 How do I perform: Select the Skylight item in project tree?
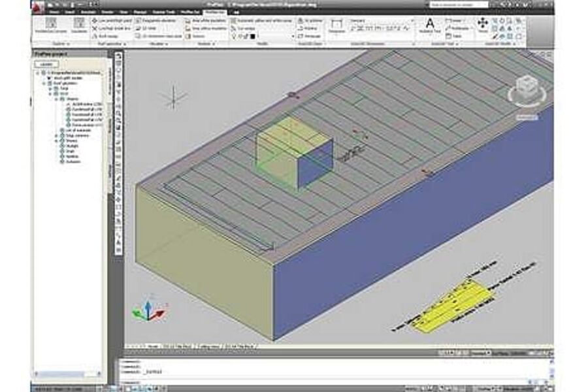(x=70, y=146)
